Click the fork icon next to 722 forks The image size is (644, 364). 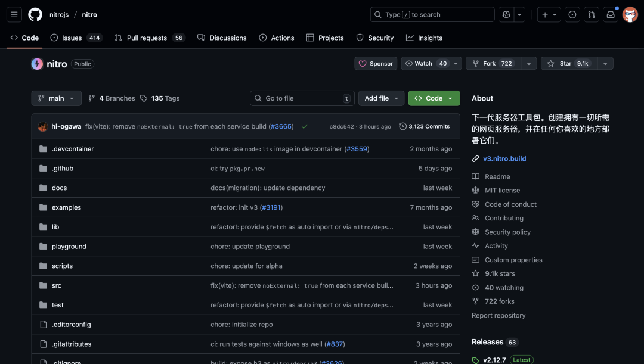tap(476, 301)
